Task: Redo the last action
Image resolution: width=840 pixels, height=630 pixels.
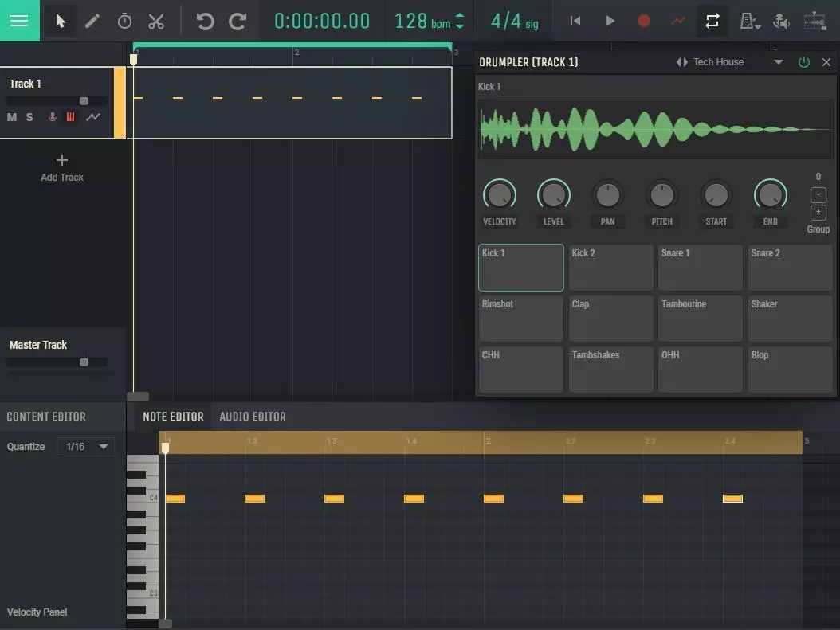Action: (237, 21)
